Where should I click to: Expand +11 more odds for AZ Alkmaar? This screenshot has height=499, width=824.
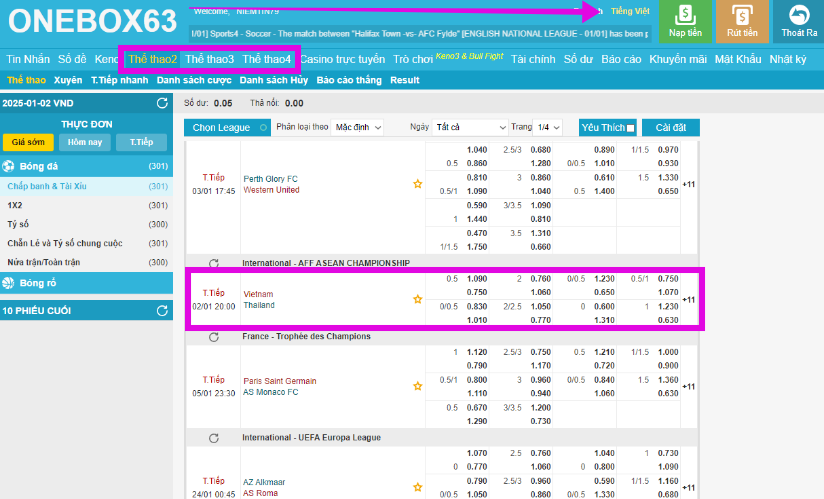[688, 488]
